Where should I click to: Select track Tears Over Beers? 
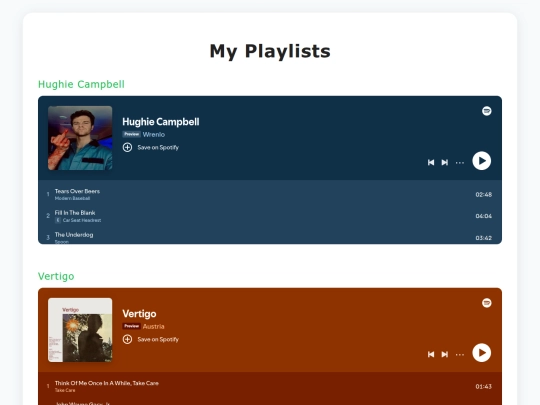point(77,191)
